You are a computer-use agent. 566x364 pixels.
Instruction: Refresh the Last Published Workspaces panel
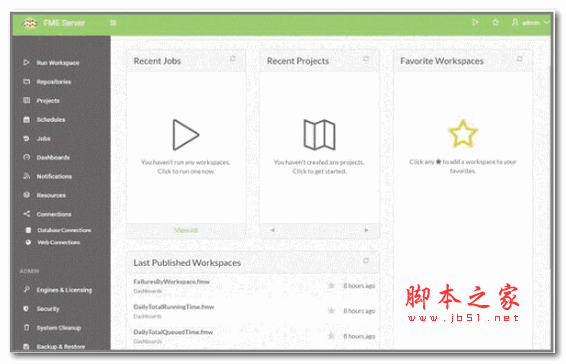pos(366,260)
